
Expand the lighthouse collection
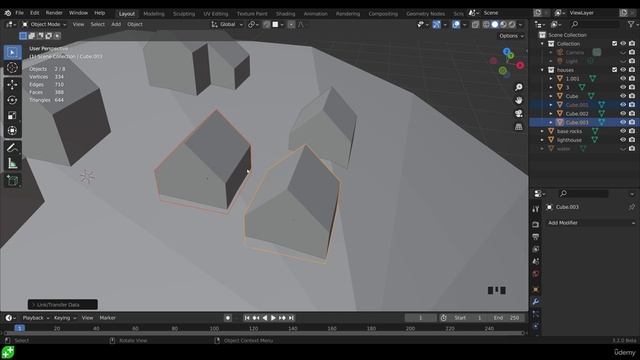[x=542, y=140]
